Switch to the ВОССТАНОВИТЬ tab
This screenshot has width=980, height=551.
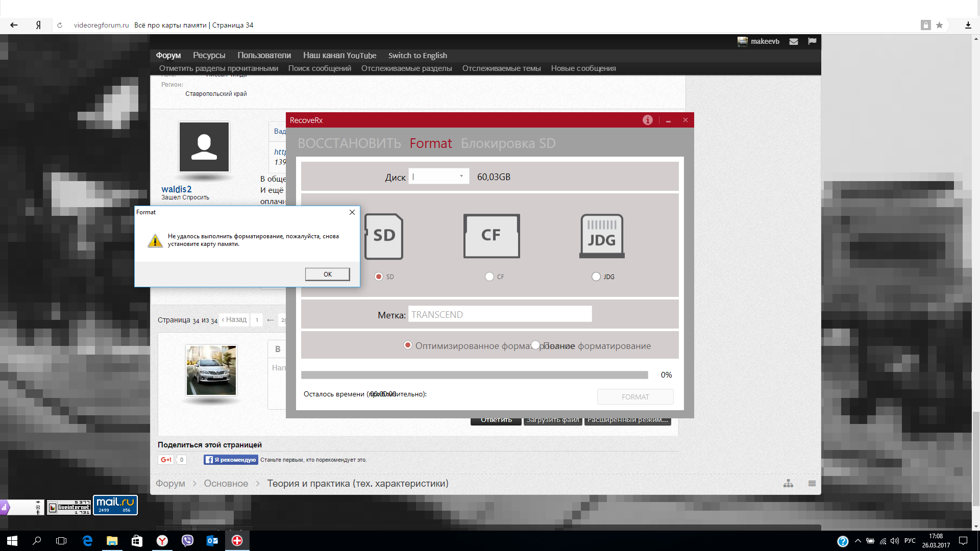(349, 143)
